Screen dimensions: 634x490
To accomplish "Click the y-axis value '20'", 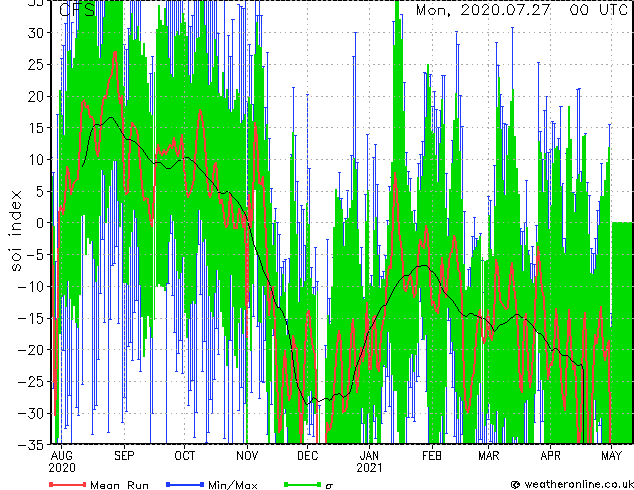I will click(36, 96).
